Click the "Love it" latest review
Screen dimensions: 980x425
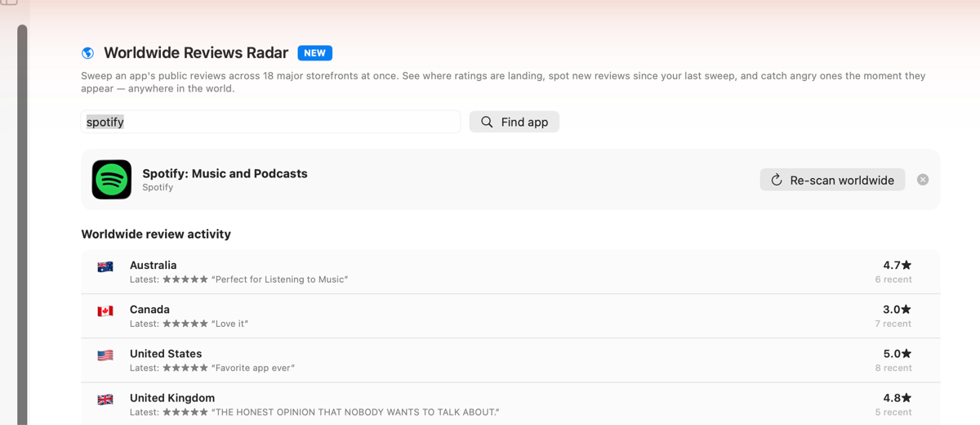[229, 324]
